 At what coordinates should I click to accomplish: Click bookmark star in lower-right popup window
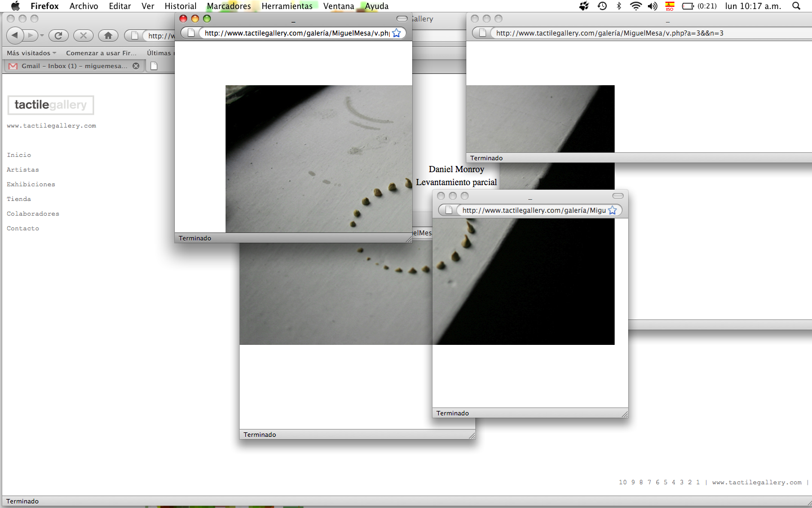tap(612, 211)
